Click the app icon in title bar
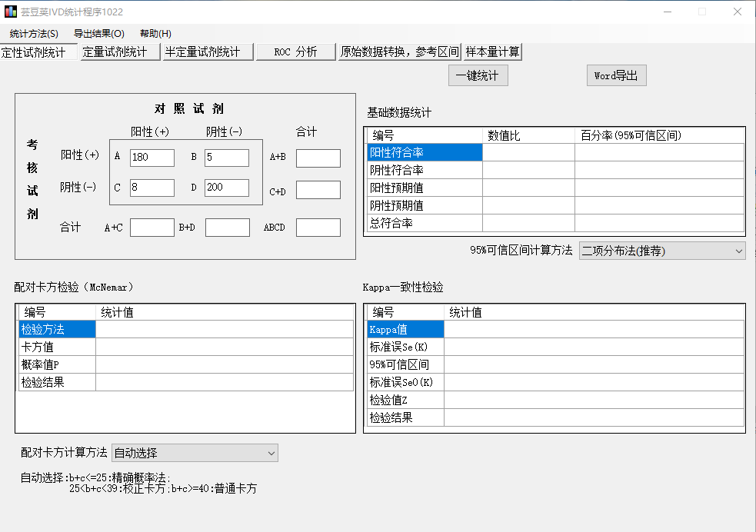The height and width of the screenshot is (532, 756). pyautogui.click(x=11, y=12)
